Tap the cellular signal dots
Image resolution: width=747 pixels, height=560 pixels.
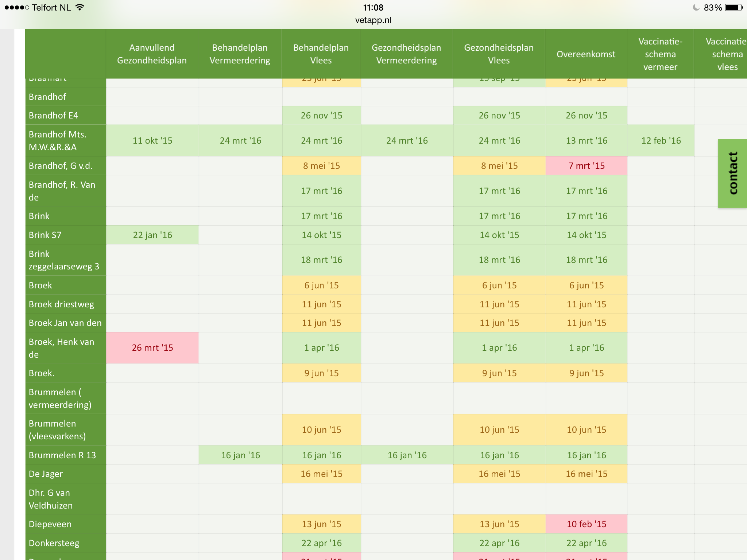(17, 8)
